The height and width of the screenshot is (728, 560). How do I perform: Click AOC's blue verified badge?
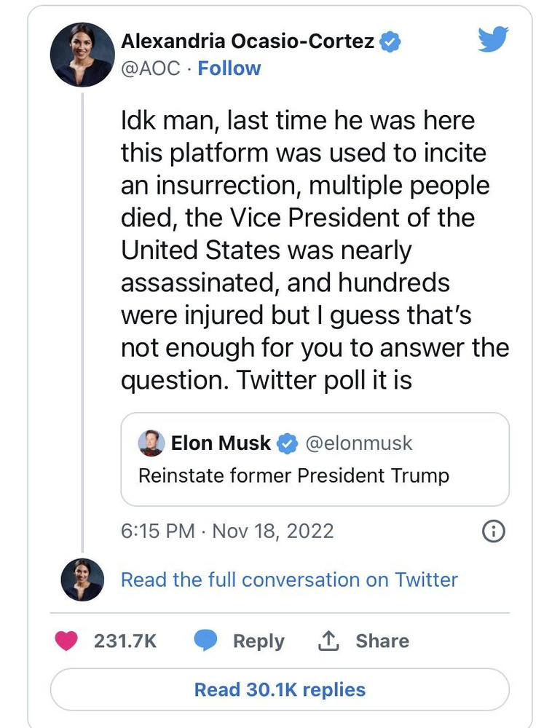[x=390, y=42]
